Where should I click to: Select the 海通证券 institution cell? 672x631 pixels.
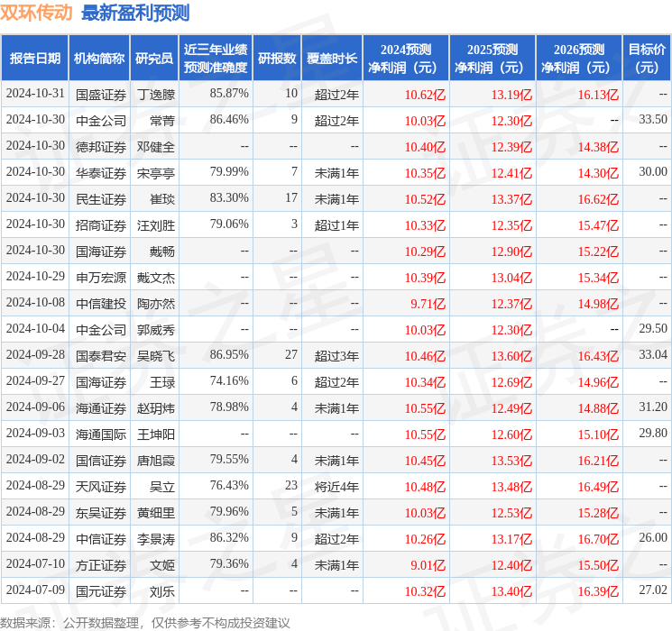coord(101,407)
